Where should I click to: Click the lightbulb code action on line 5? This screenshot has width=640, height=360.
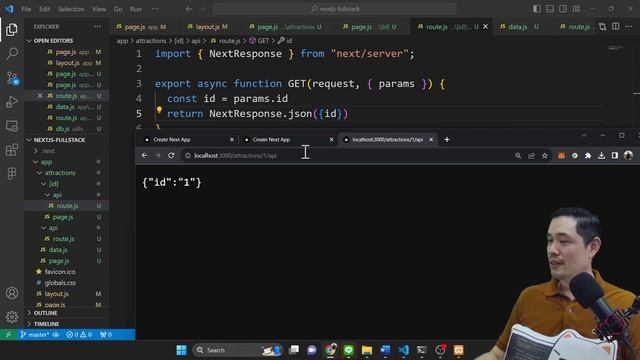coord(159,110)
